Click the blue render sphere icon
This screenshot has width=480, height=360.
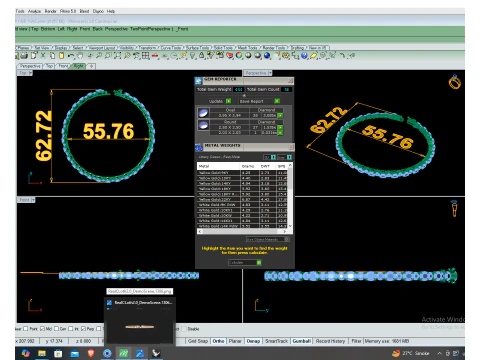coord(267,56)
